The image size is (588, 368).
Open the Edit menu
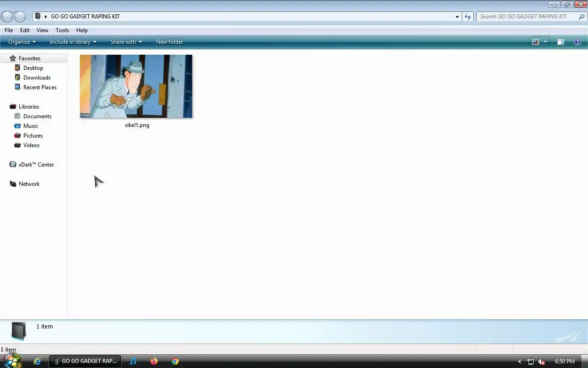point(25,30)
